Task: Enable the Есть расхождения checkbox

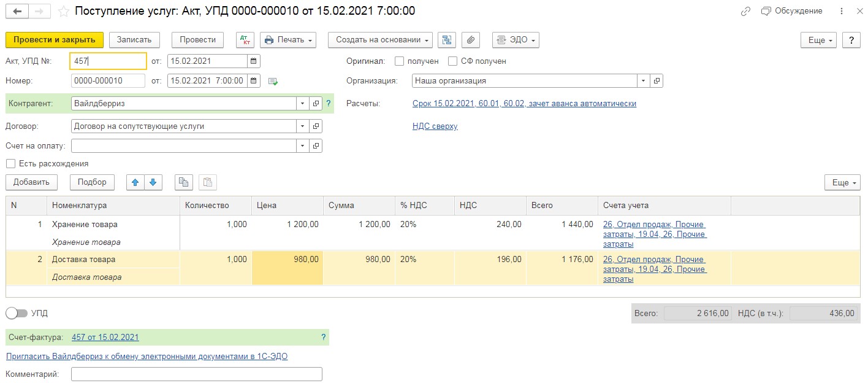Action: click(10, 164)
